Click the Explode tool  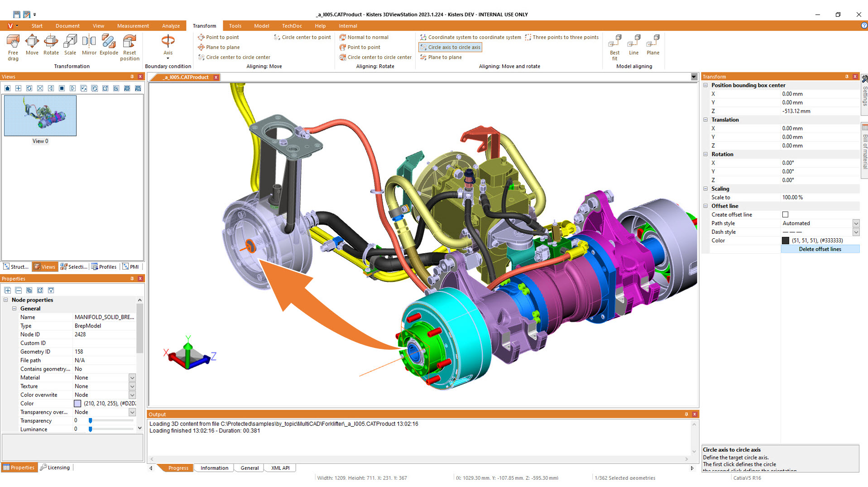[x=109, y=45]
